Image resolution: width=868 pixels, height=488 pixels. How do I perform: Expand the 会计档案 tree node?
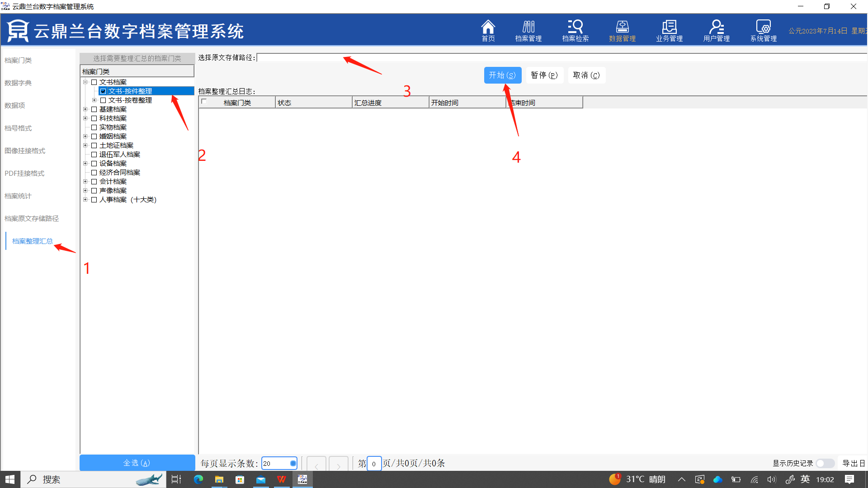tap(85, 182)
